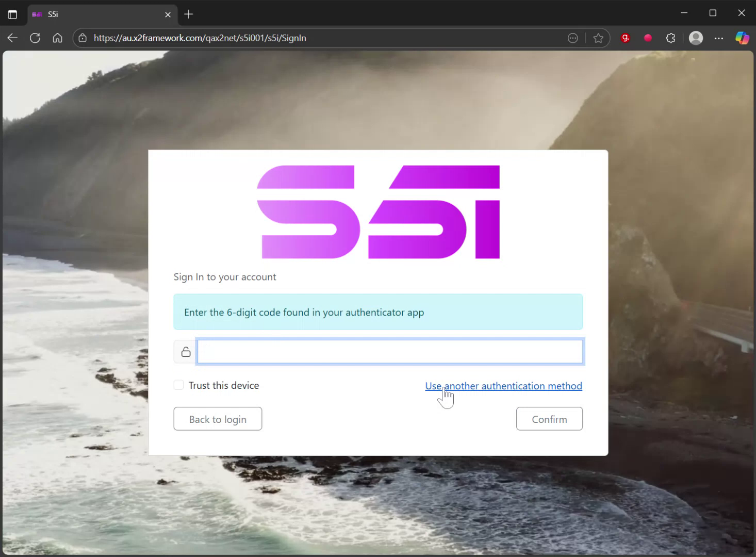Click the 'Trust this device' label text
Viewport: 756px width, 557px height.
tap(224, 385)
